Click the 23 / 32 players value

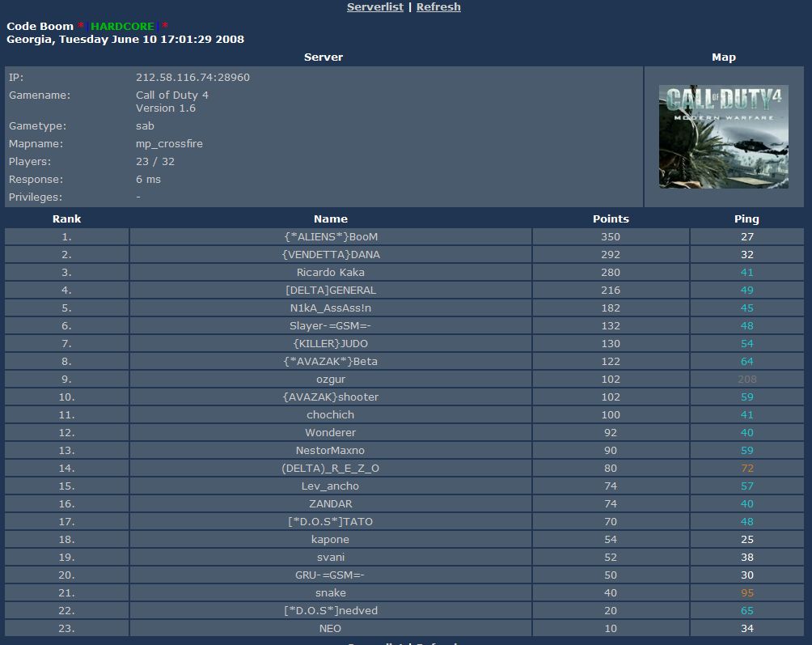(155, 162)
